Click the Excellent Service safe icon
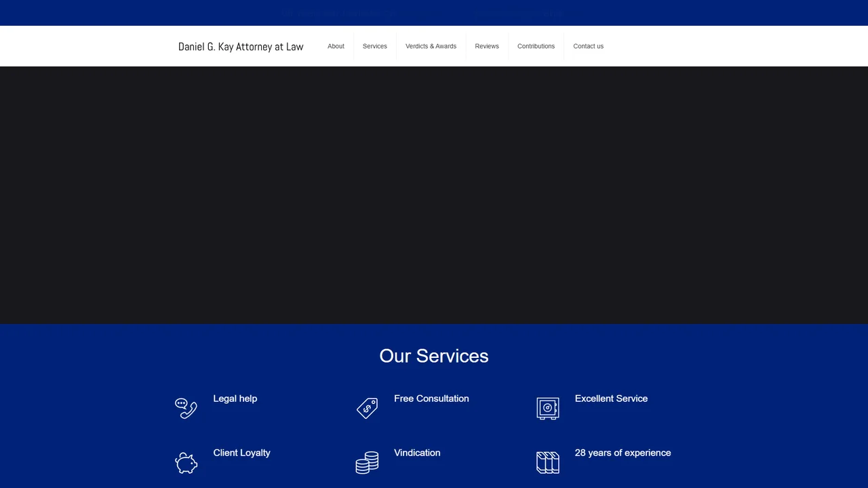868x488 pixels. click(x=548, y=408)
